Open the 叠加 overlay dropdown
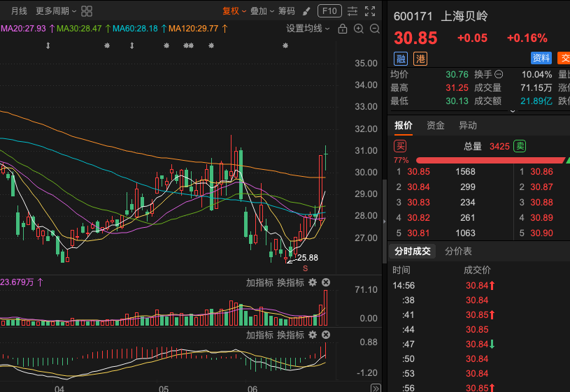 (x=262, y=11)
